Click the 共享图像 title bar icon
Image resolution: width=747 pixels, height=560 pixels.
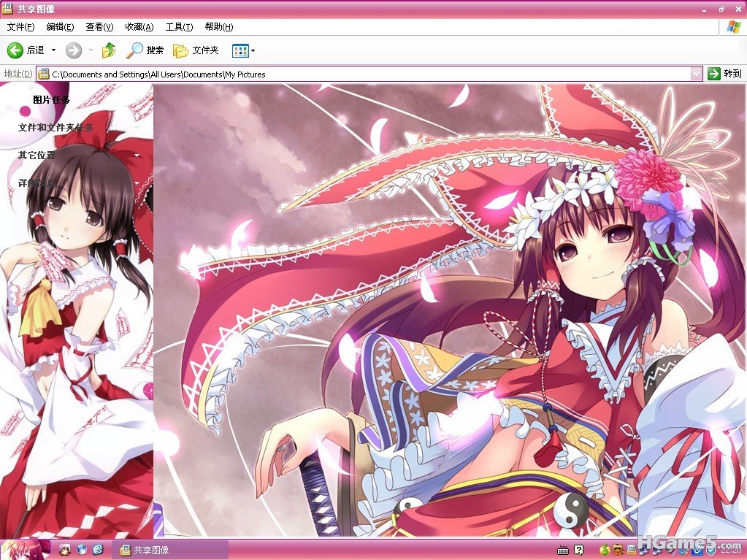click(7, 9)
